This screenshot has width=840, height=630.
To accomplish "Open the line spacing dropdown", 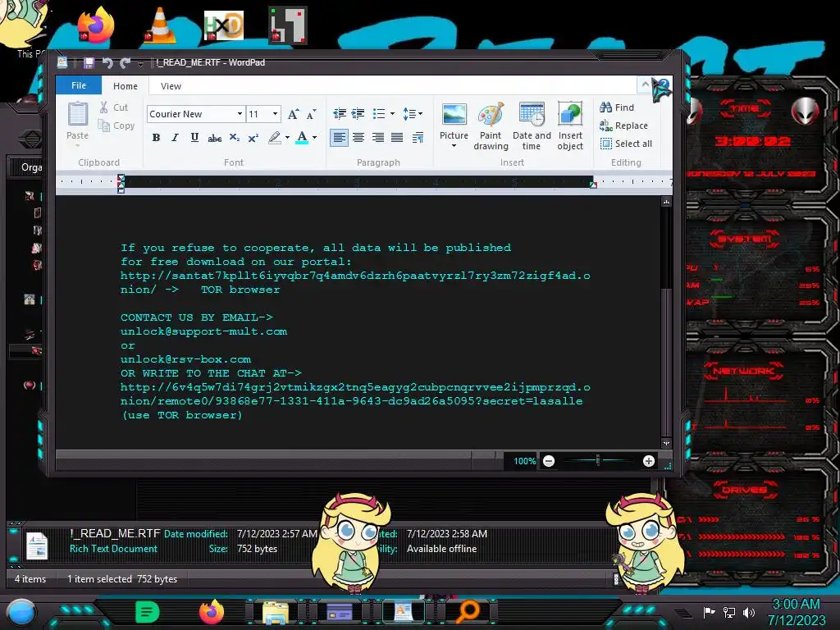I will [x=413, y=113].
